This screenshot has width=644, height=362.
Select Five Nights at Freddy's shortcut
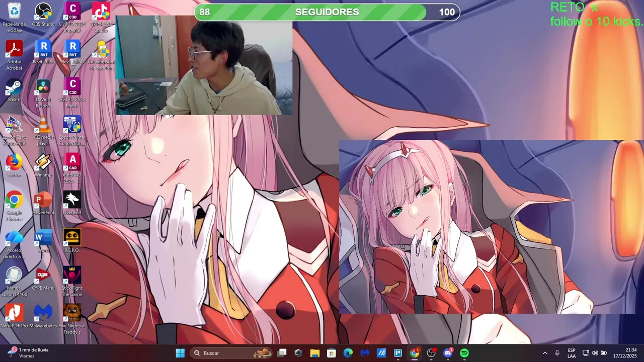point(72,319)
